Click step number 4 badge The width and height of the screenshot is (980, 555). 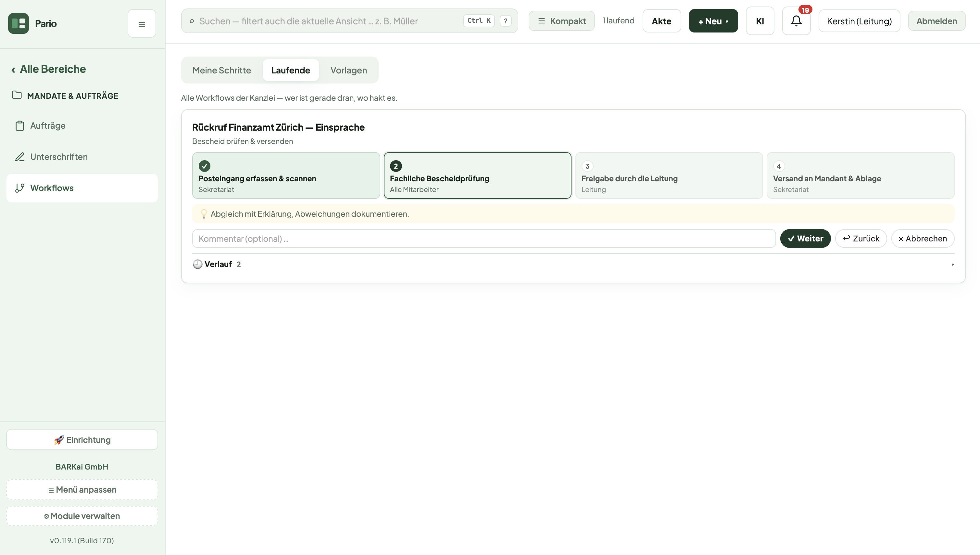pyautogui.click(x=779, y=166)
